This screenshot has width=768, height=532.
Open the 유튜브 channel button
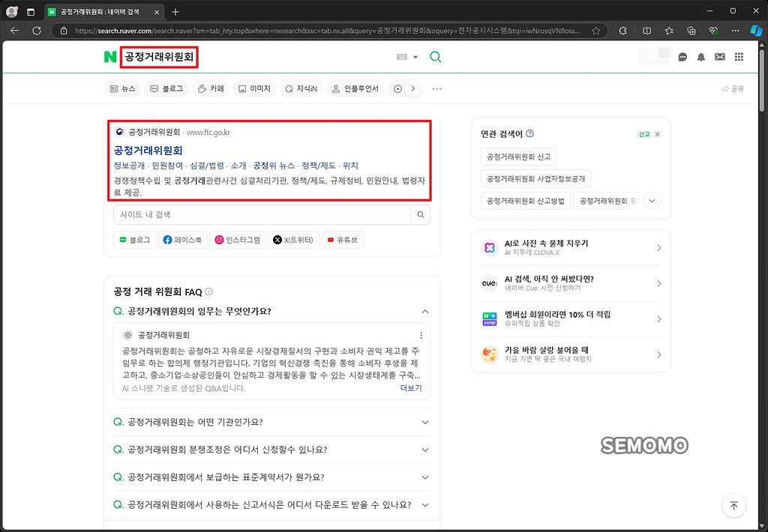point(342,240)
